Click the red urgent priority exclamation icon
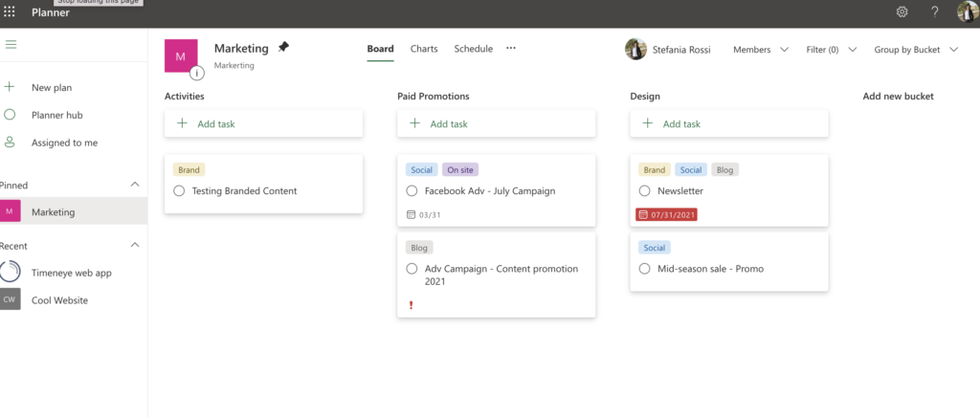This screenshot has width=980, height=418. [411, 305]
